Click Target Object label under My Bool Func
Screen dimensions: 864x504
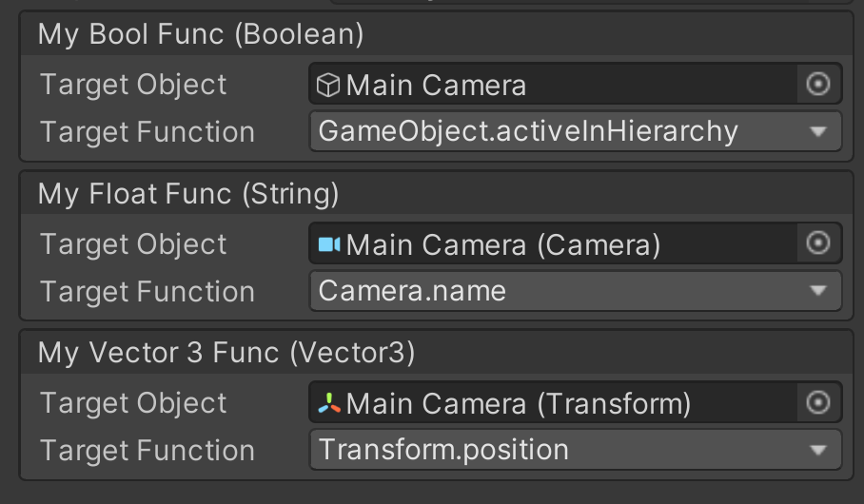(x=133, y=85)
